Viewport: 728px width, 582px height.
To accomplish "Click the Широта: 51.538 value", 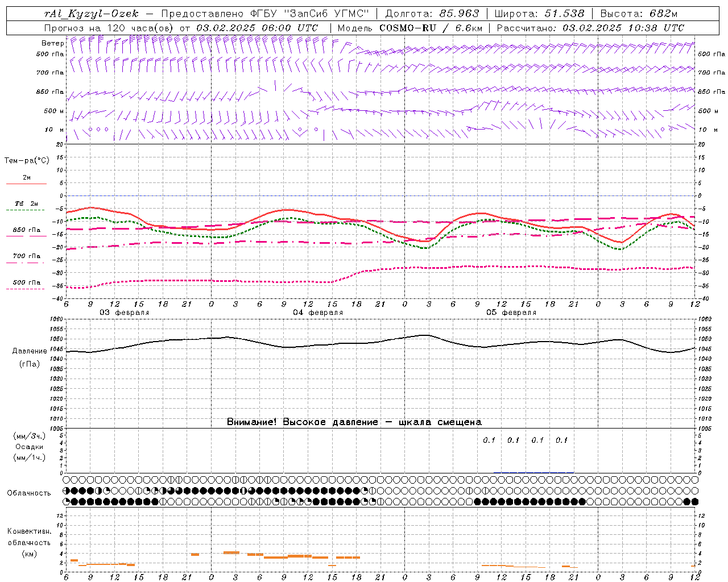I will [539, 14].
